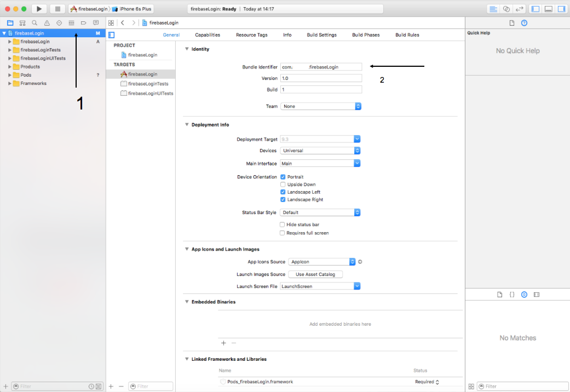The width and height of the screenshot is (570, 392).
Task: Select the firebaseLoginTests target
Action: click(141, 84)
